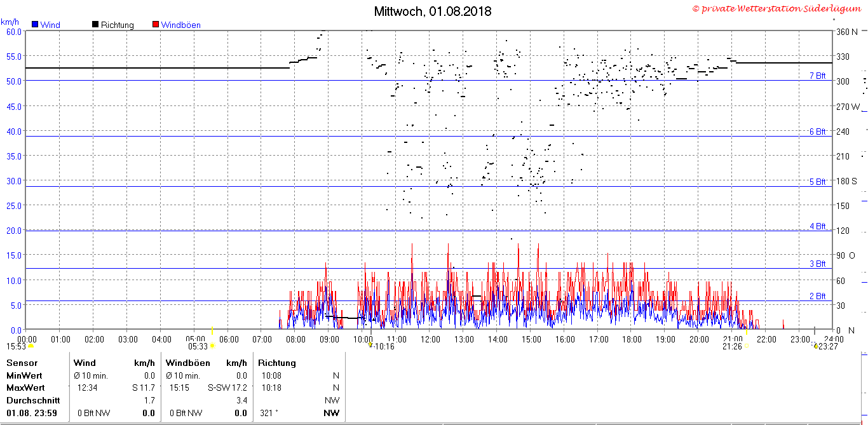This screenshot has width=868, height=425.
Task: Click the Wind legend label
Action: pyautogui.click(x=50, y=25)
